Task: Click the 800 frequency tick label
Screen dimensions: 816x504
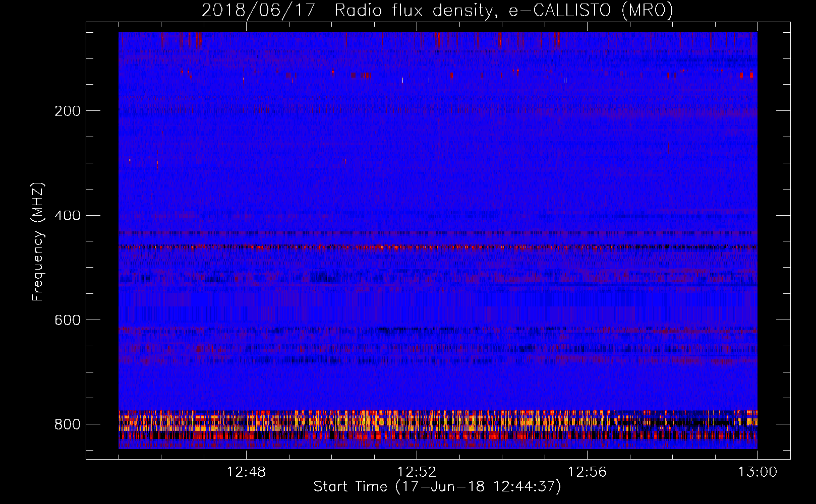Action: click(67, 424)
